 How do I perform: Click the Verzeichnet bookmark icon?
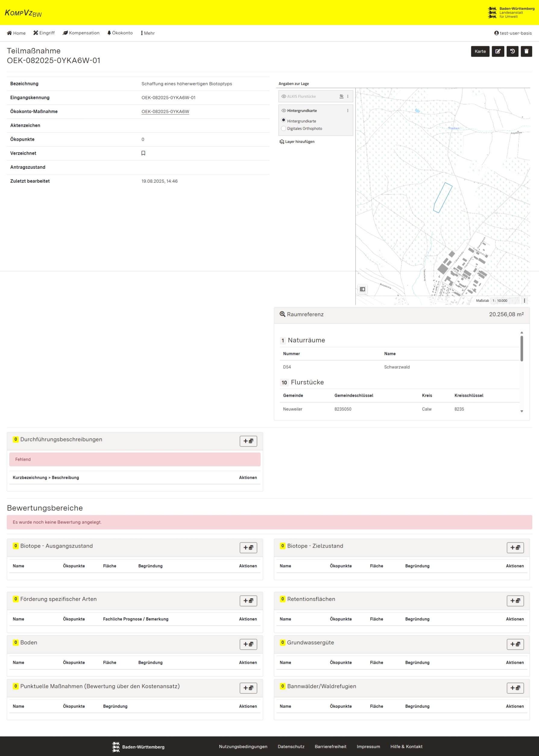click(143, 153)
